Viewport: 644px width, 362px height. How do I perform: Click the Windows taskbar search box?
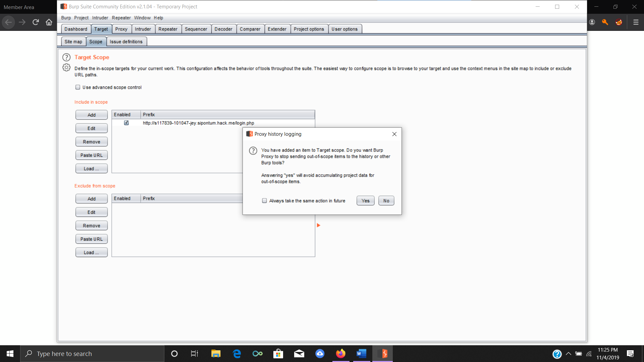point(92,354)
